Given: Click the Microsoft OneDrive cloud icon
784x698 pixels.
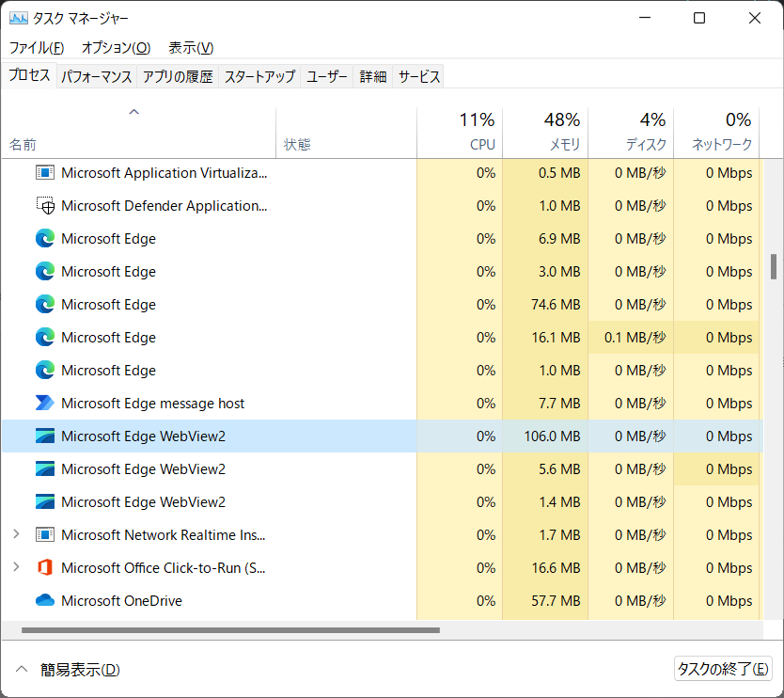Looking at the screenshot, I should [x=45, y=600].
